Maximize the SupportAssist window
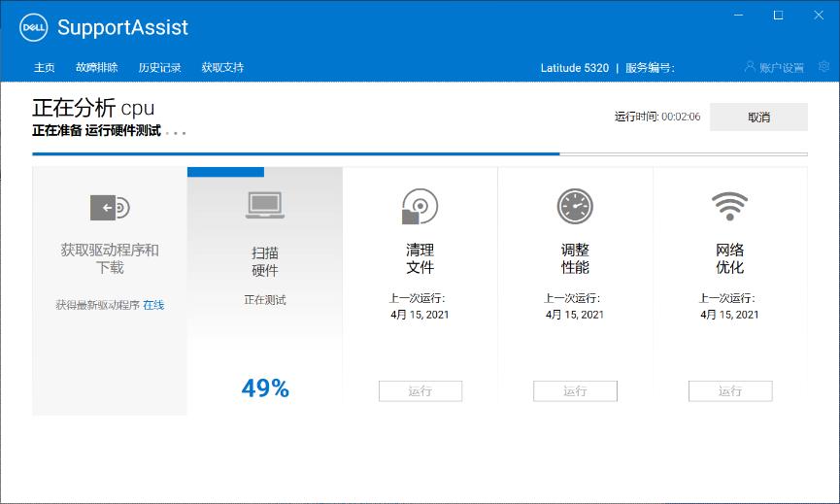The height and width of the screenshot is (504, 840). [x=779, y=15]
